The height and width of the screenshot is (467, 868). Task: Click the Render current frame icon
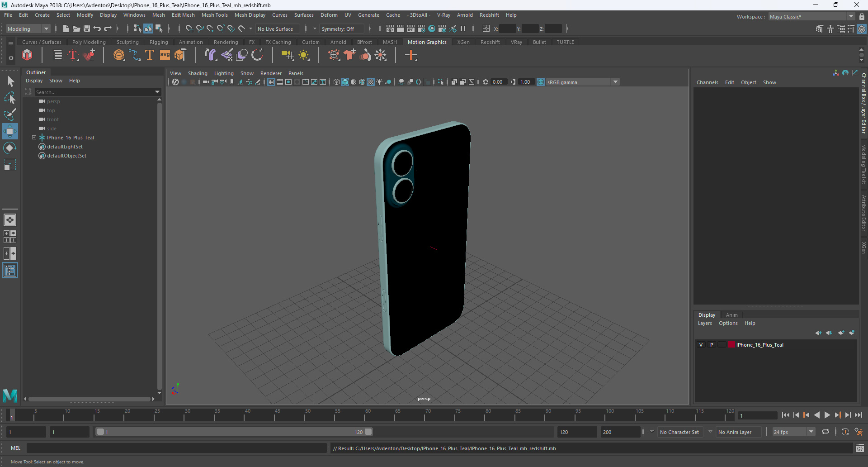(401, 29)
